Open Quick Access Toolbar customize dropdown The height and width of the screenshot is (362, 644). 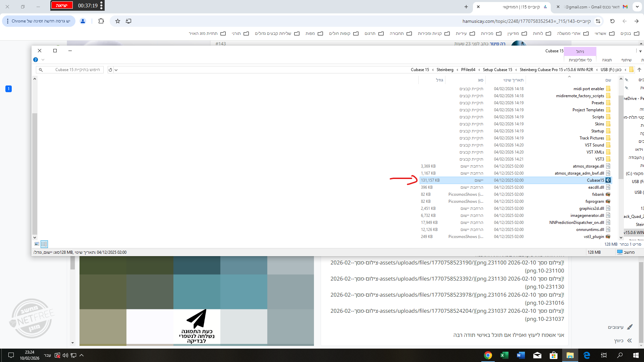(x=640, y=51)
